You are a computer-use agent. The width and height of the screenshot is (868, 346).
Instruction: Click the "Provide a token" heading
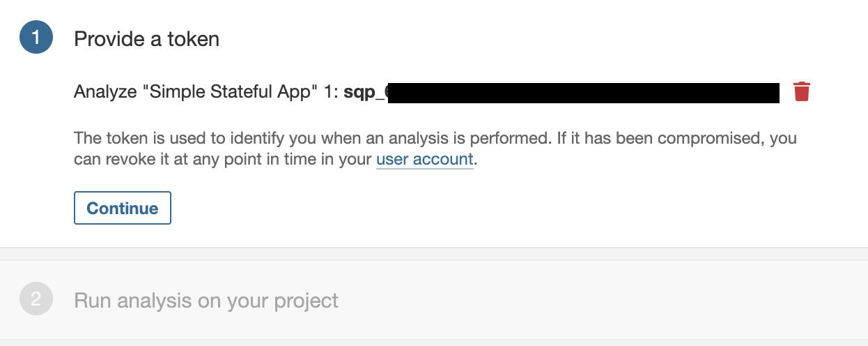click(x=146, y=39)
